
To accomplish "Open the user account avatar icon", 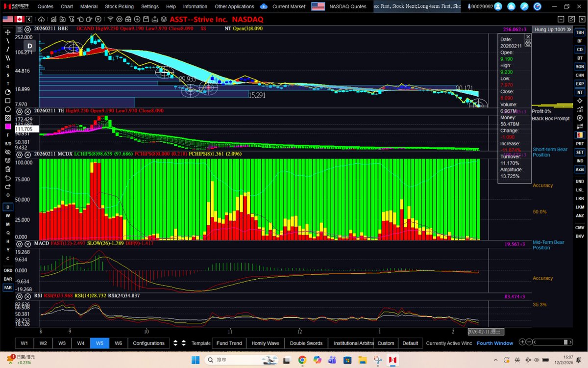I will tap(498, 6).
